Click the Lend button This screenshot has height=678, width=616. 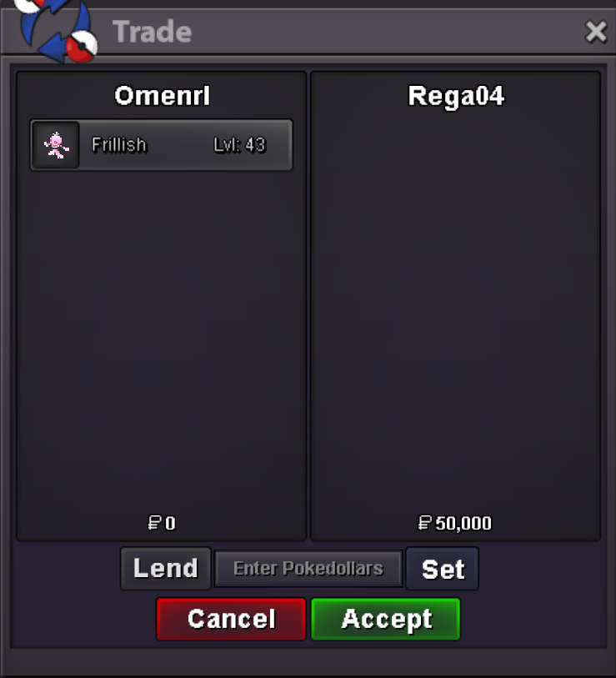coord(166,568)
